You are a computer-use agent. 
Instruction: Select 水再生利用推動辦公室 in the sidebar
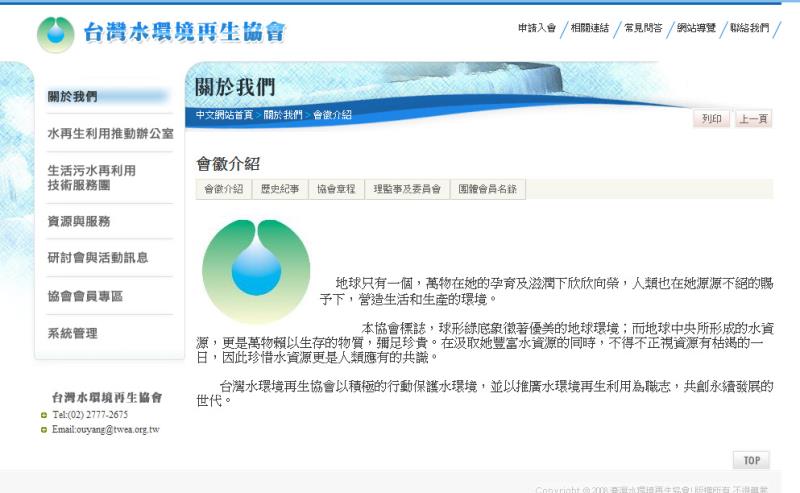click(111, 134)
